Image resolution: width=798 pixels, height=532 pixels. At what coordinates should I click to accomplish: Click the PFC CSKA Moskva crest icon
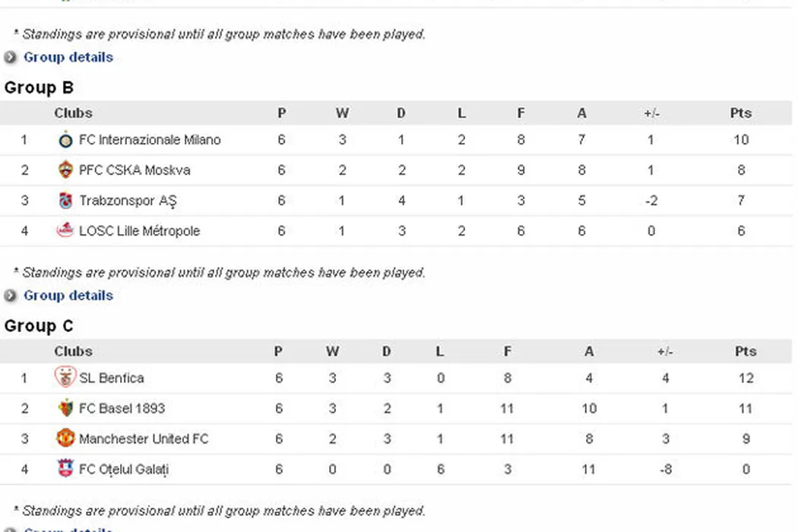66,170
